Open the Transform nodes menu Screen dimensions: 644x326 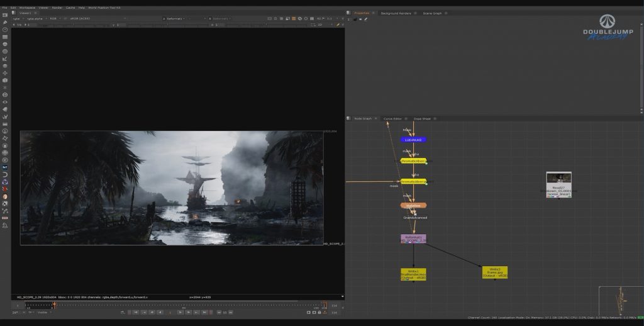[5, 73]
